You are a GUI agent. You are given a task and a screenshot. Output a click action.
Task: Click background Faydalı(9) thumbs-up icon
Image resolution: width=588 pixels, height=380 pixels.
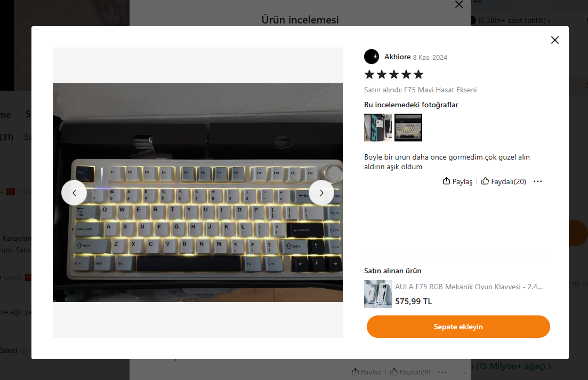coord(394,372)
